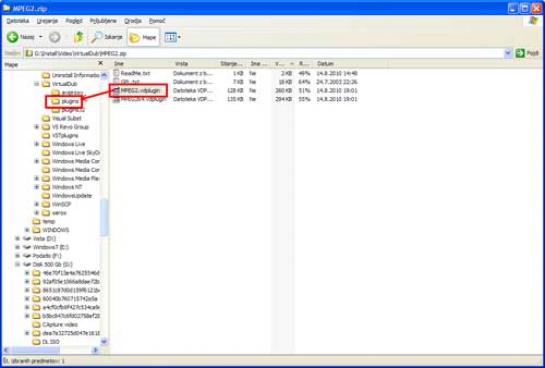Click the tree horizontal scrollbar right arrow
Screen dimensions: 545x368
pyautogui.click(x=95, y=350)
